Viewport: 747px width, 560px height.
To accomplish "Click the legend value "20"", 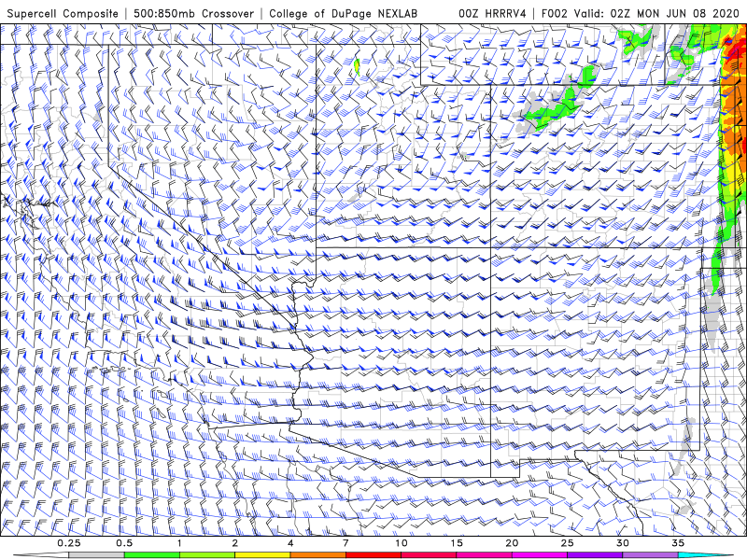I will coord(512,543).
